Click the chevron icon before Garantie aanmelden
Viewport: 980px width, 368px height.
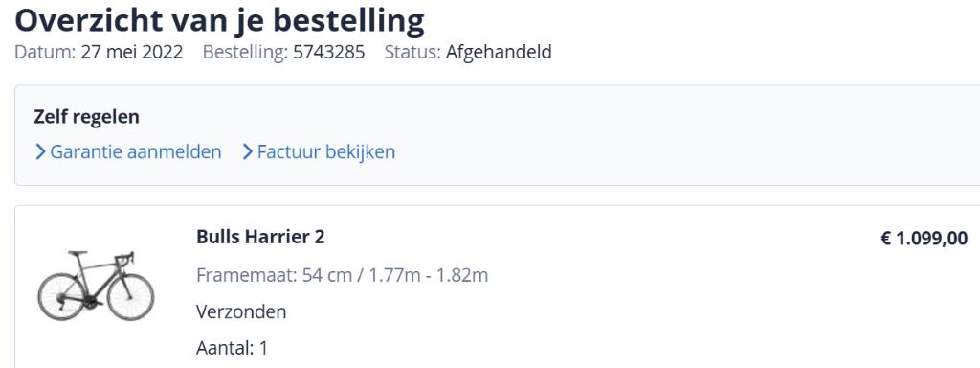point(40,152)
